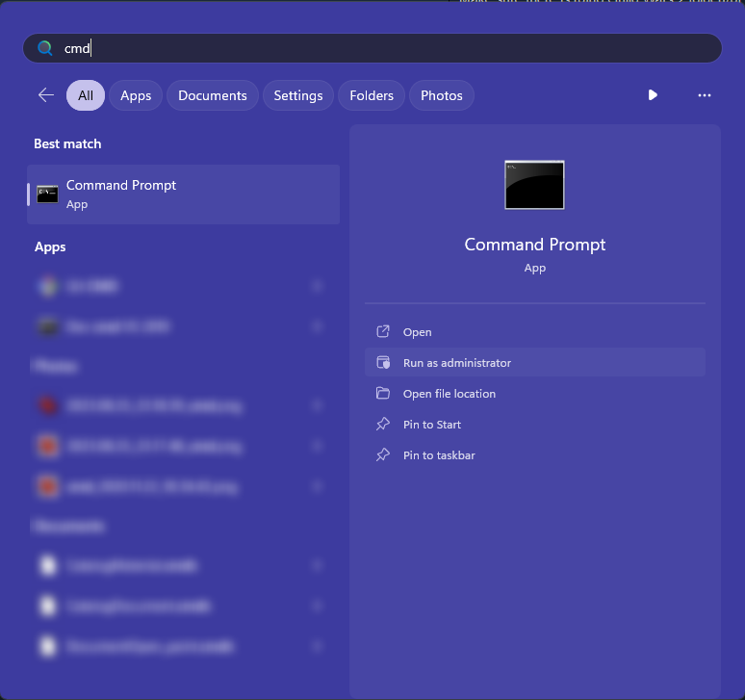Choose Pin to taskbar
Image resolution: width=745 pixels, height=700 pixels.
point(535,455)
